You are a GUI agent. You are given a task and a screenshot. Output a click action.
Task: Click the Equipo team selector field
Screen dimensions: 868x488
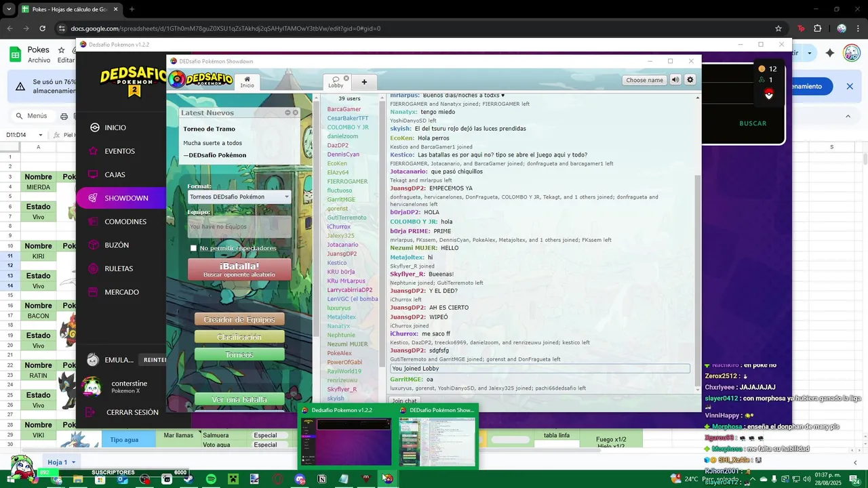tap(239, 227)
